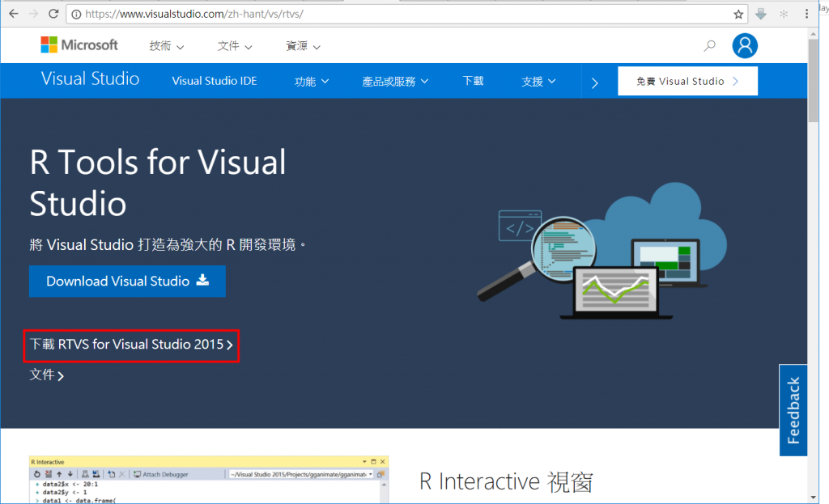829x504 pixels.
Task: Open 下載 RTVS for Visual Studio 2015 link
Action: [x=131, y=345]
